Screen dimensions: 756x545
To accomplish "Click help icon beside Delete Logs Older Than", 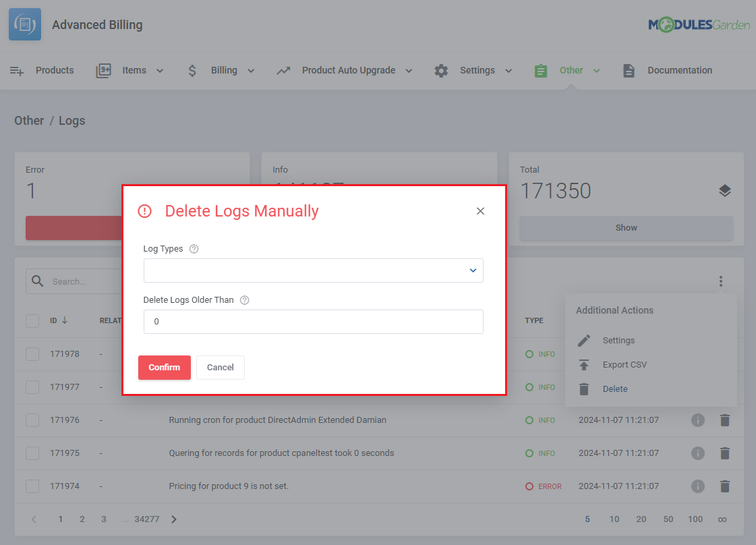I will pos(244,300).
